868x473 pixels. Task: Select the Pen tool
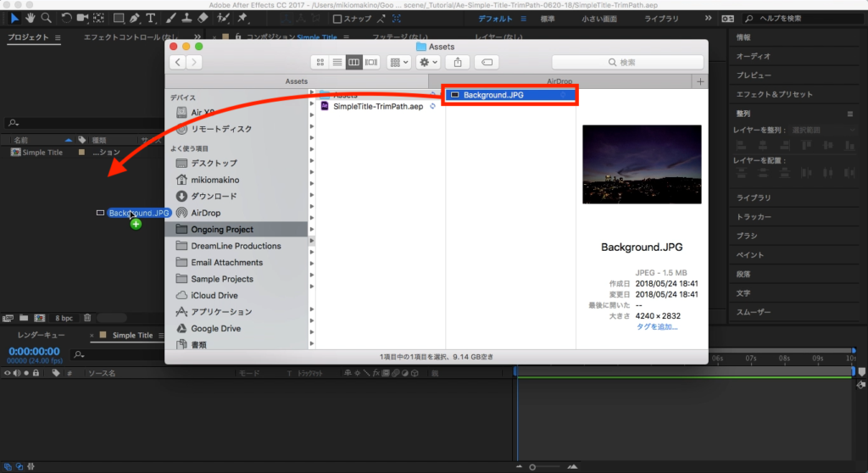[135, 18]
